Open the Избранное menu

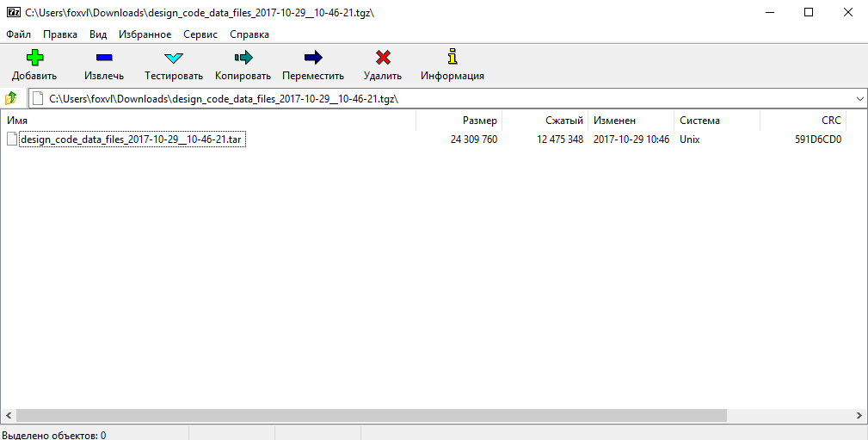145,34
